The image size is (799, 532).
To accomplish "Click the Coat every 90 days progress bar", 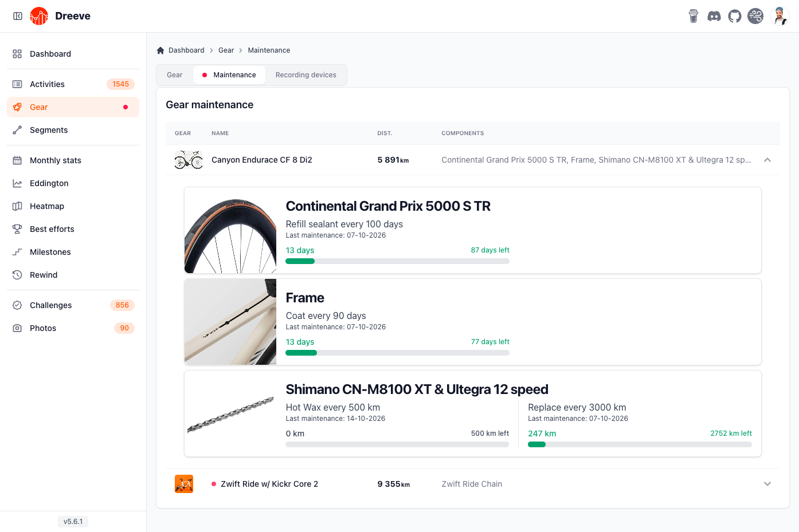I will point(397,353).
